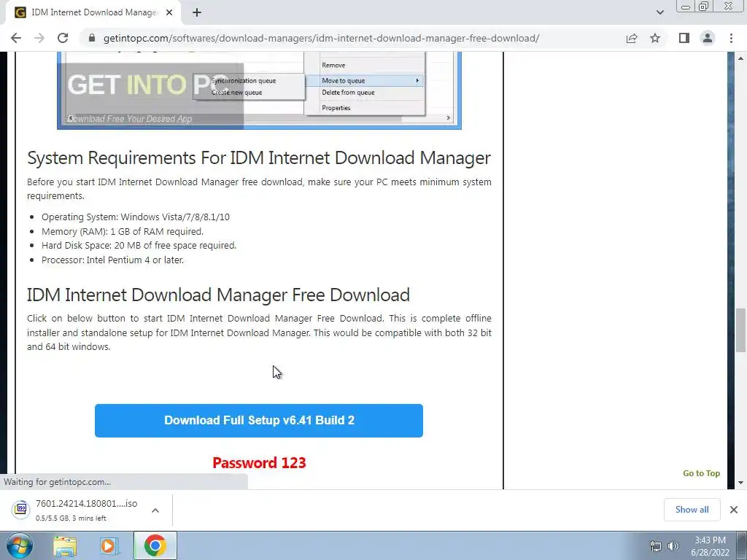The height and width of the screenshot is (560, 747).
Task: Click the Memory (RAM) requirement line
Action: [123, 231]
